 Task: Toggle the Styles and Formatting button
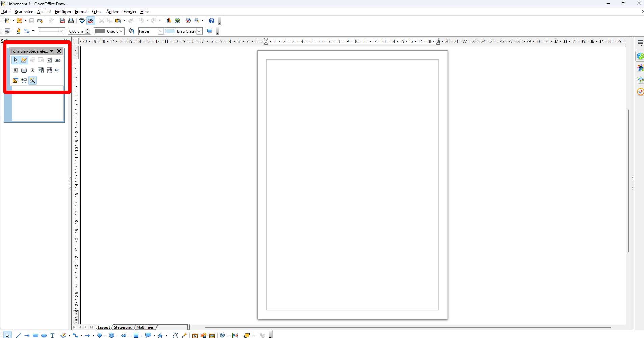pyautogui.click(x=7, y=31)
